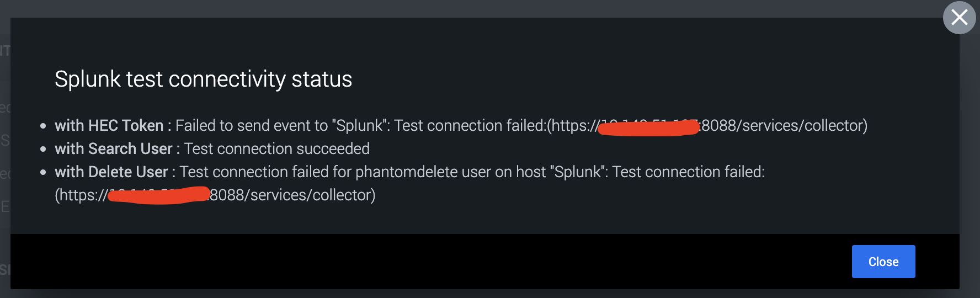Image resolution: width=980 pixels, height=298 pixels.
Task: Click the 'Test connection failed:' text on the Delete User line
Action: (689, 172)
